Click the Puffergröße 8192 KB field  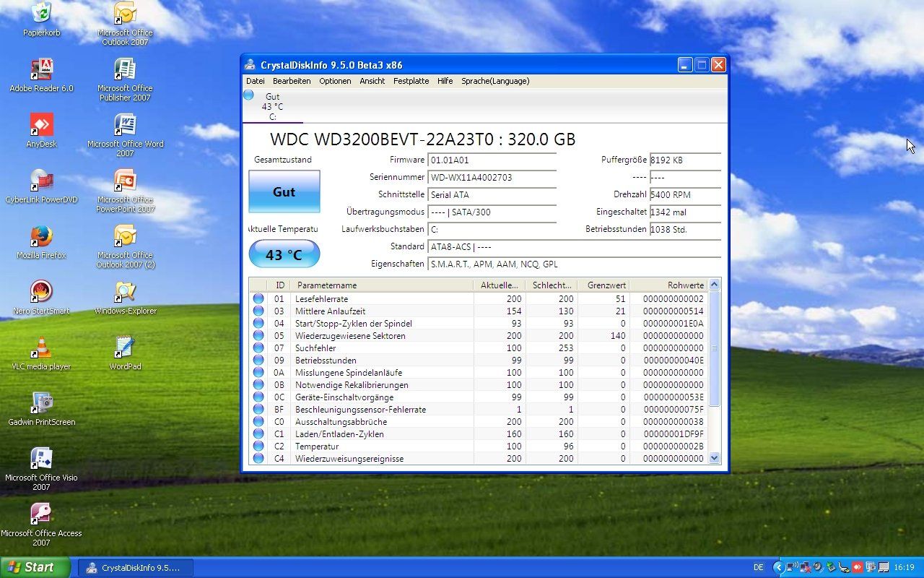tap(685, 160)
